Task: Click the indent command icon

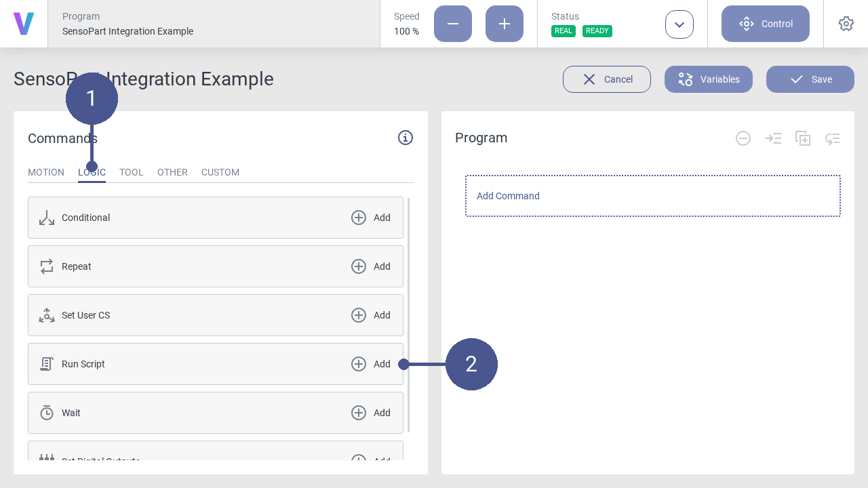Action: pos(773,138)
